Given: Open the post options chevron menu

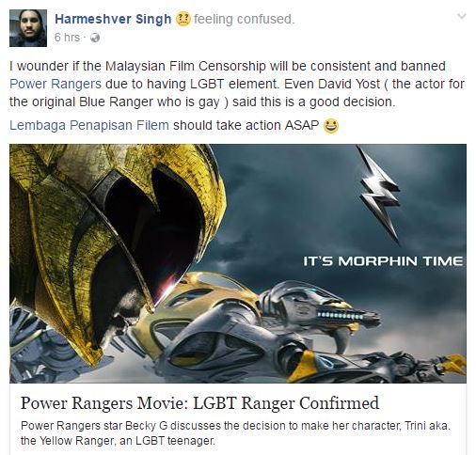Looking at the screenshot, I should (462, 16).
